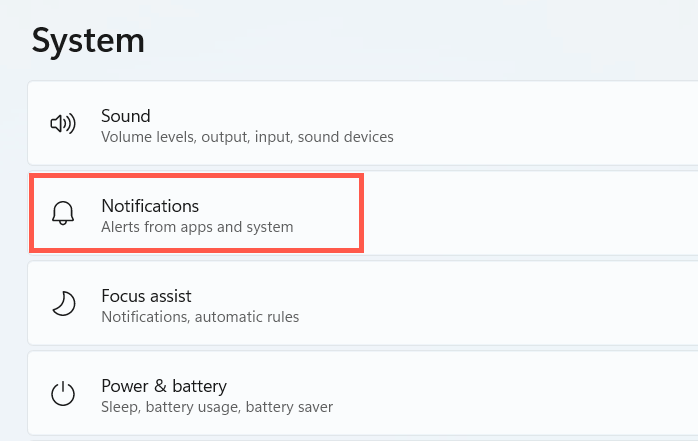Image resolution: width=698 pixels, height=441 pixels.
Task: Open the Sound settings title
Action: pyautogui.click(x=125, y=116)
